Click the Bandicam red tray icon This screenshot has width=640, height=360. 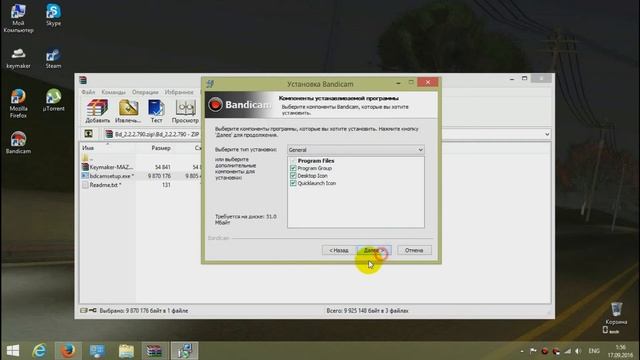(x=544, y=351)
